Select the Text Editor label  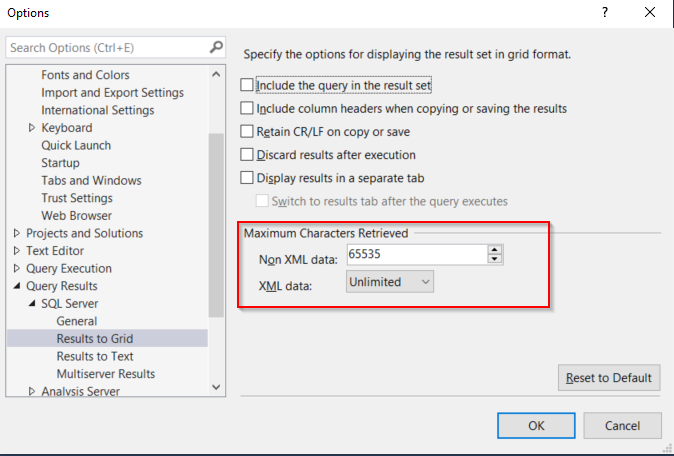(55, 251)
